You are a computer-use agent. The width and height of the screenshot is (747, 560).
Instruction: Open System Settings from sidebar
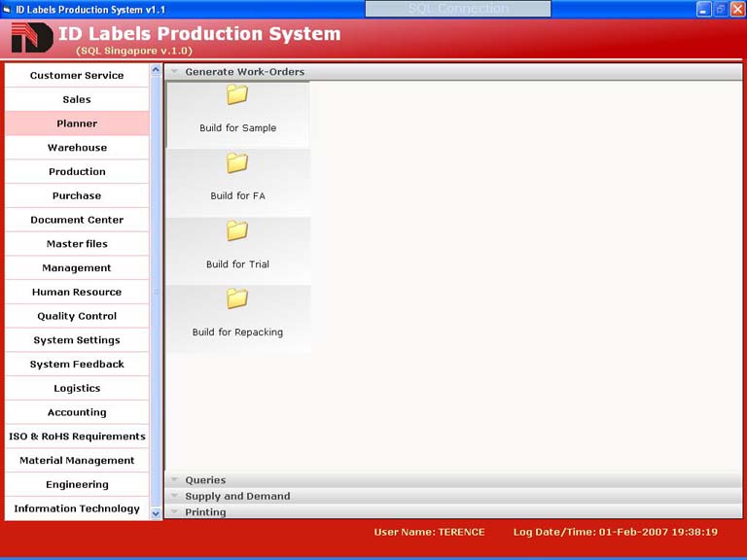pos(77,340)
